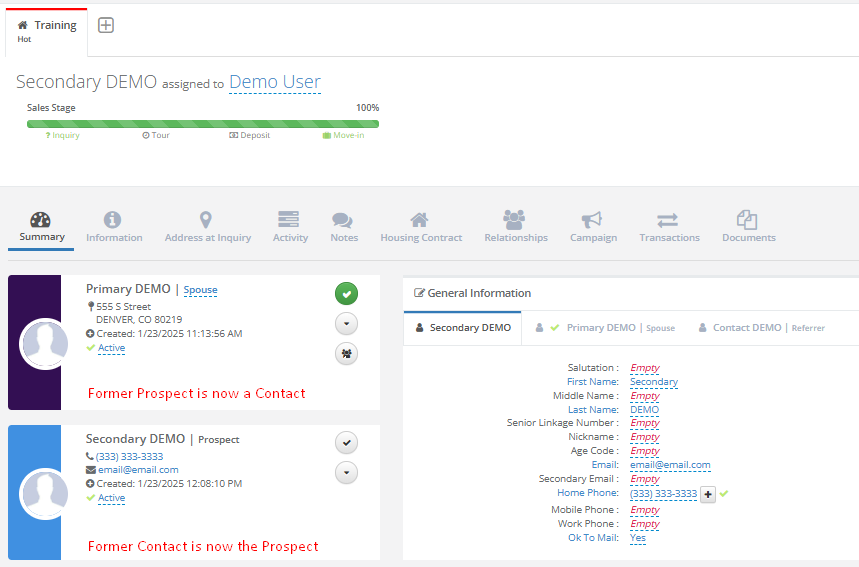Edit Last Name value DEMO
Screen dimensions: 859x567
[x=644, y=410]
